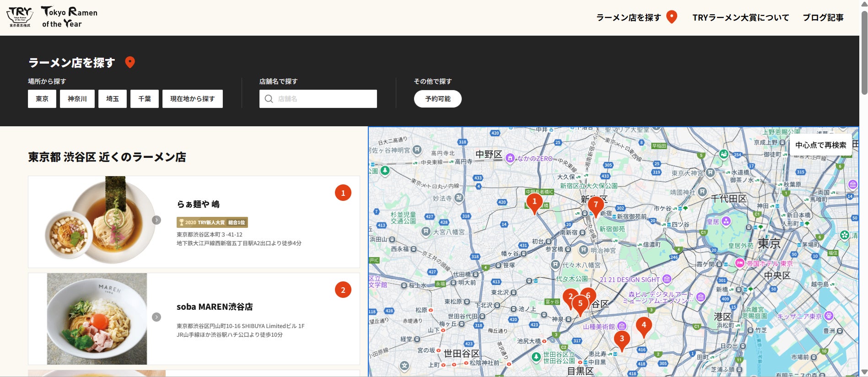
Task: Select map pin number 3
Action: tap(621, 339)
